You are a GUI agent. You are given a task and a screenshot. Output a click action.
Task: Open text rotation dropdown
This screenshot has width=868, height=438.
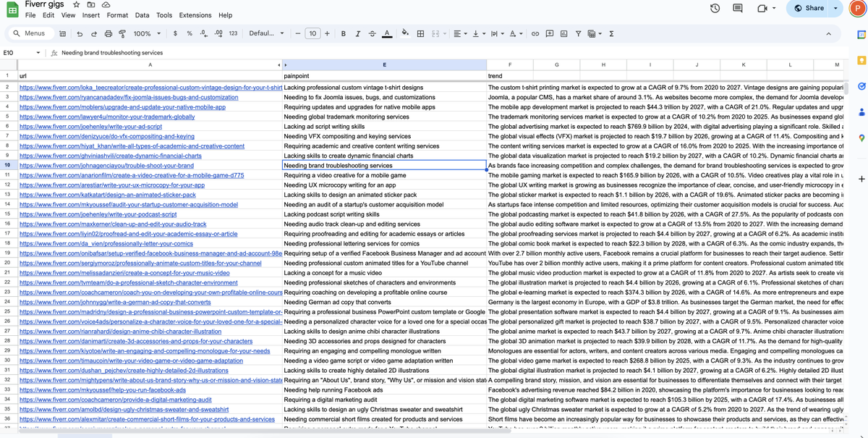click(516, 33)
